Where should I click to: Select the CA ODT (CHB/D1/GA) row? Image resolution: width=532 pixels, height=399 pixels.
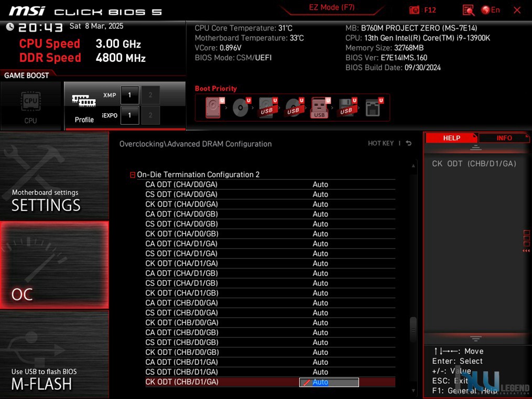point(270,362)
